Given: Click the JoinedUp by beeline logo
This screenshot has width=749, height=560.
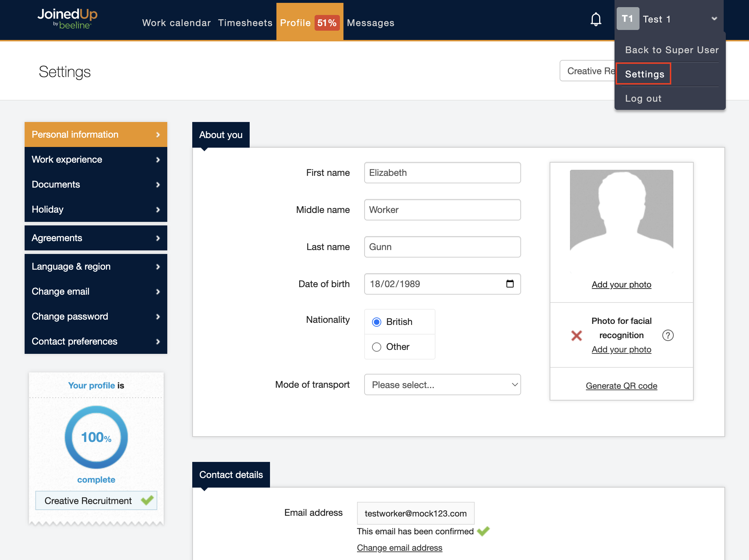Looking at the screenshot, I should [67, 19].
